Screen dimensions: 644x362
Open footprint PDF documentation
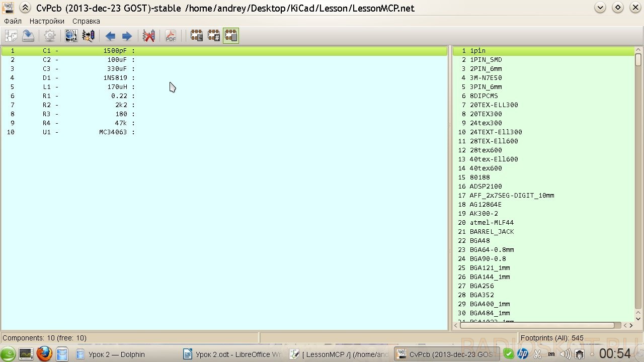[x=171, y=36]
